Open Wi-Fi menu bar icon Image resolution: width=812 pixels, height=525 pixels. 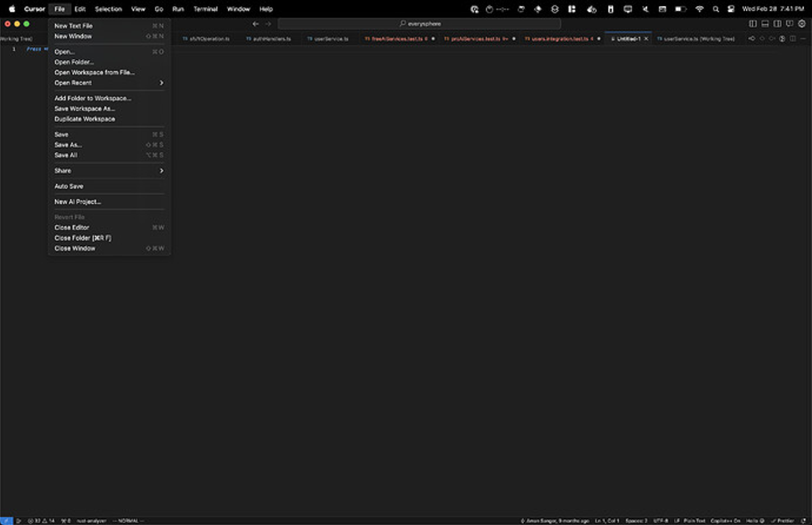tap(700, 9)
